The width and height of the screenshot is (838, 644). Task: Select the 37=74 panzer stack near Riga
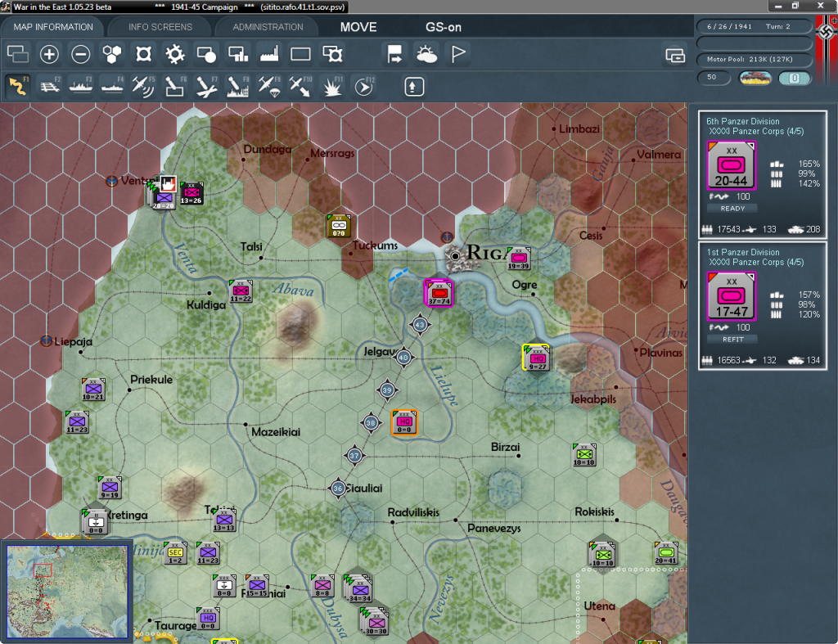439,293
